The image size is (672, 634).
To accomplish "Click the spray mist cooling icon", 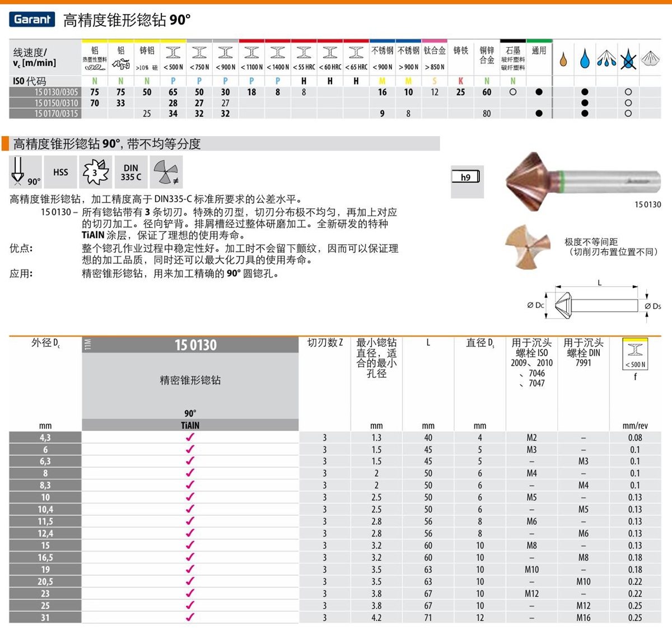I will 606,58.
